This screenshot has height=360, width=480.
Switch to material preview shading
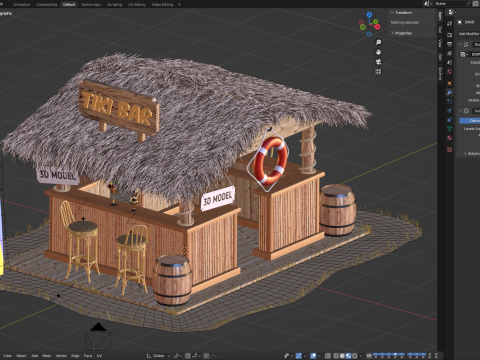(x=348, y=356)
